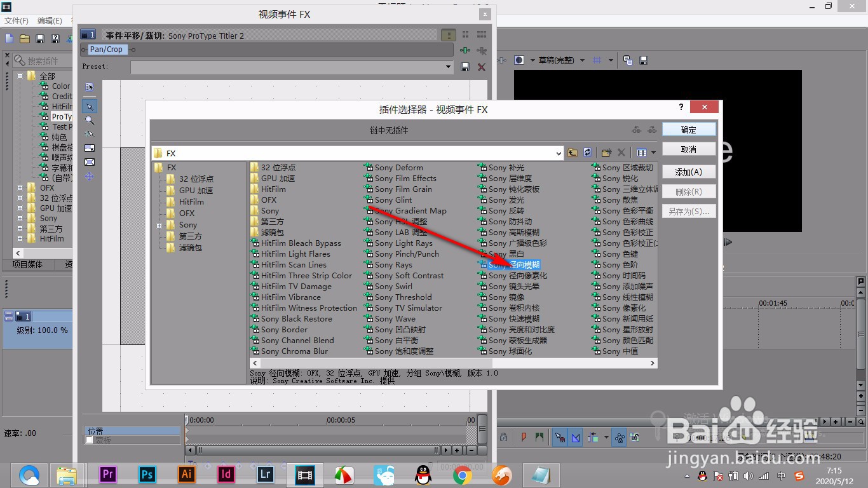This screenshot has height=488, width=868.
Task: Open the 滤镜包 folder in plugin list
Action: (x=267, y=233)
